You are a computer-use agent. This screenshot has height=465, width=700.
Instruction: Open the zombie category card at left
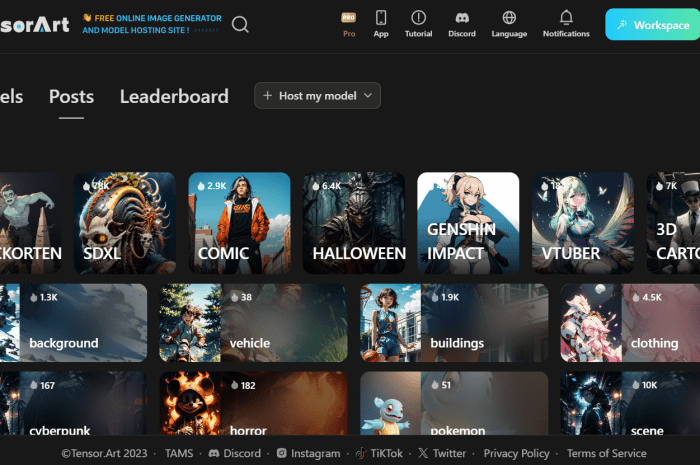click(x=31, y=223)
